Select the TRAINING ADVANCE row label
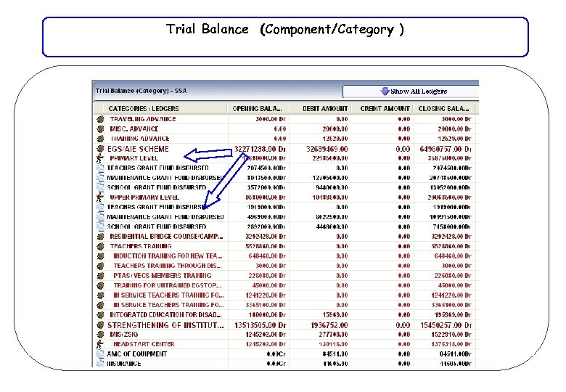The height and width of the screenshot is (392, 566). tap(140, 138)
